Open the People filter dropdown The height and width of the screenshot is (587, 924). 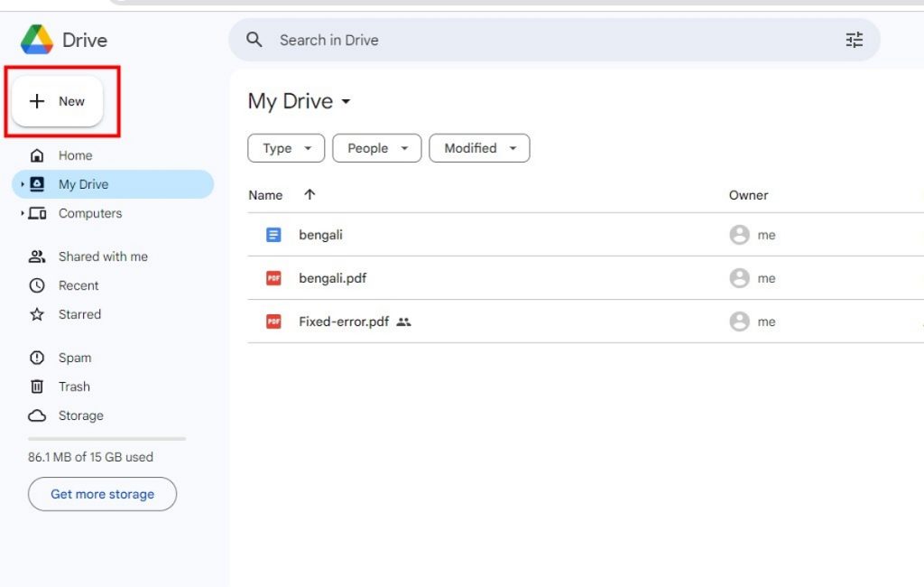click(x=376, y=148)
